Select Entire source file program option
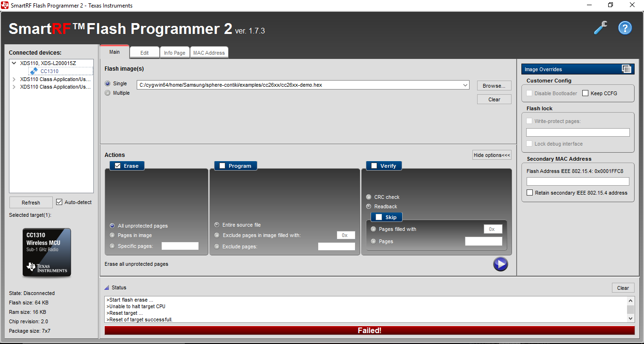 (217, 225)
